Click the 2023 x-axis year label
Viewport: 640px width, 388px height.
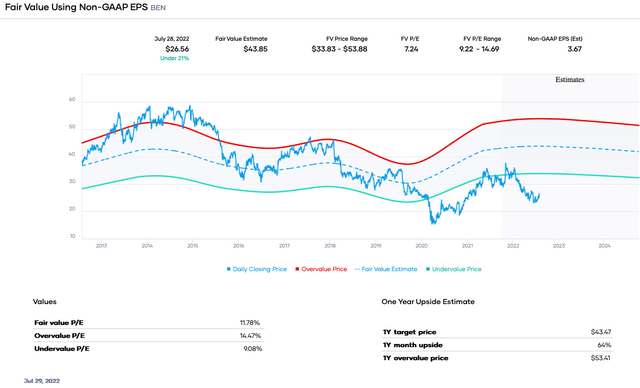559,246
